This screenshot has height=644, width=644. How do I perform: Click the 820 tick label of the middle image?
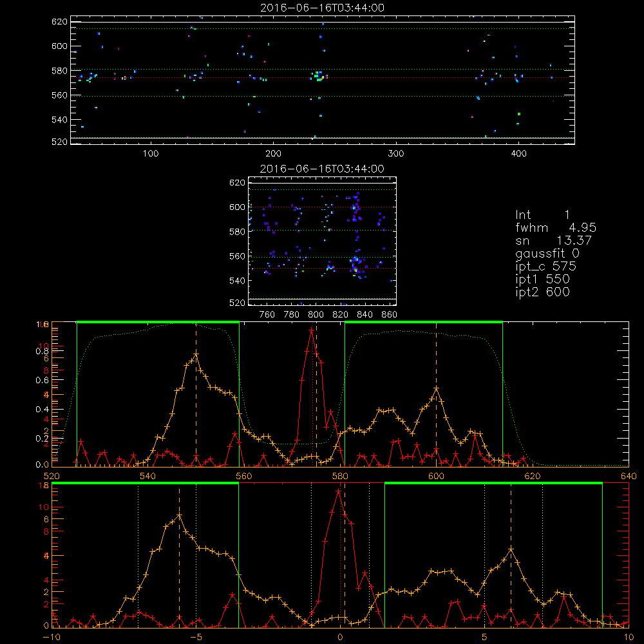[341, 315]
